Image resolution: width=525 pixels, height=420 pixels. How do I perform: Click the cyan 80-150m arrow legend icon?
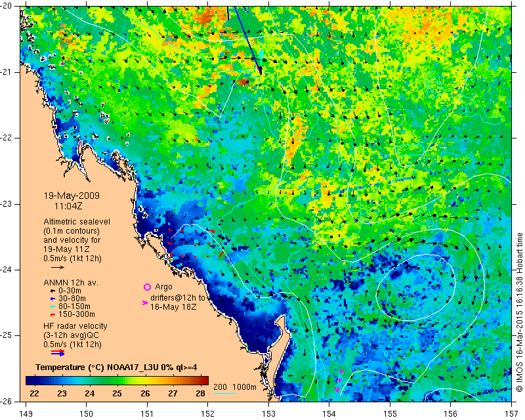click(x=52, y=306)
